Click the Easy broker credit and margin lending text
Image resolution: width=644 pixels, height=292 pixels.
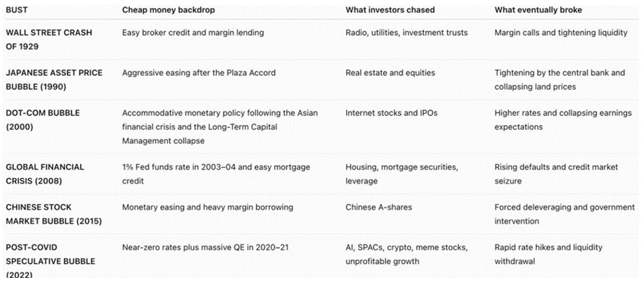(x=193, y=32)
